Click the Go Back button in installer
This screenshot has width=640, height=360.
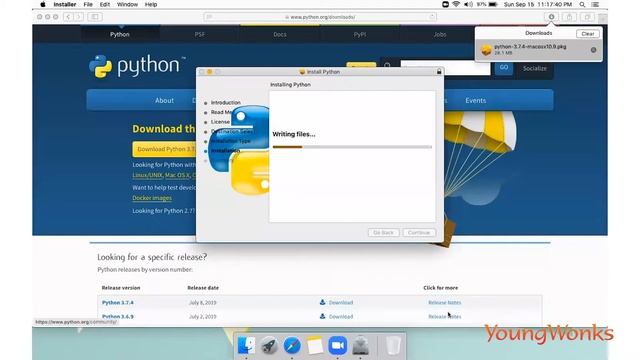coord(383,233)
